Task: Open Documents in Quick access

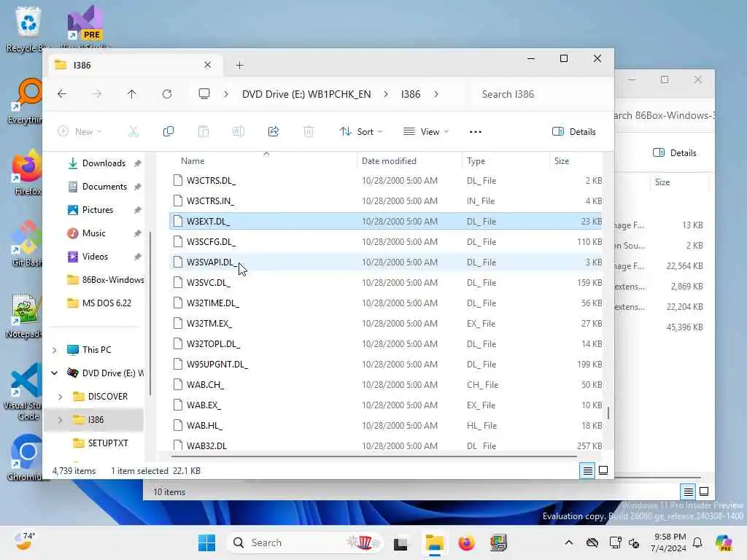Action: pyautogui.click(x=104, y=187)
